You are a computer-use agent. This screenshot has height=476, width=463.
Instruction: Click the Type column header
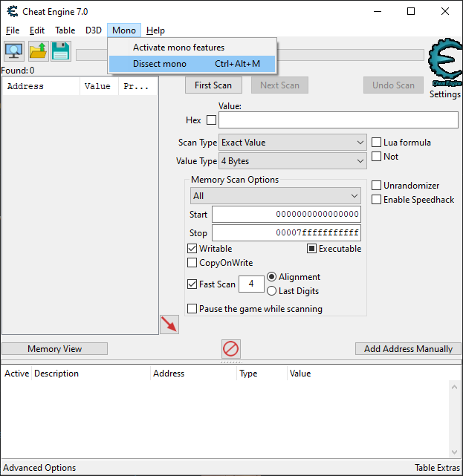coord(262,374)
